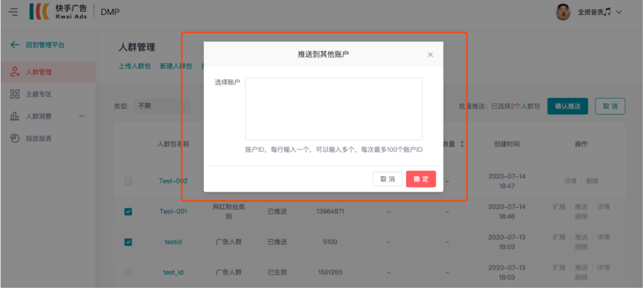Open the hamburger menu icon
The height and width of the screenshot is (289, 644).
14,12
